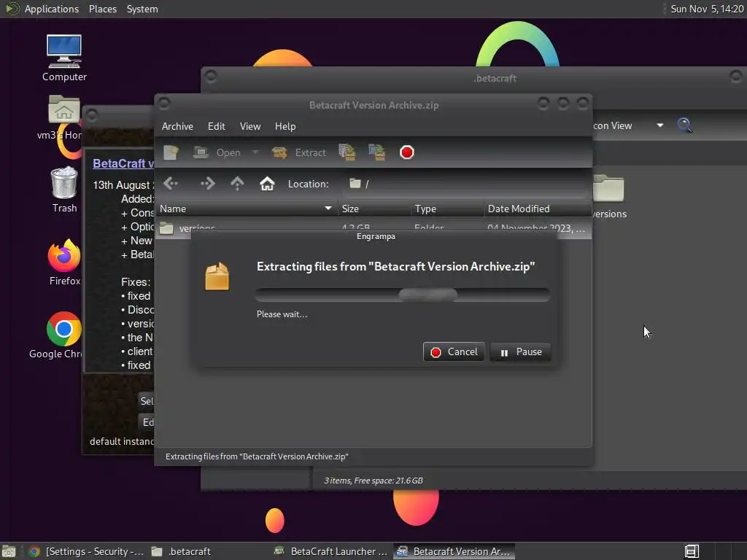Image resolution: width=747 pixels, height=560 pixels.
Task: Click the status bar text '3 items, Free space: 21.6 GB'
Action: click(373, 481)
